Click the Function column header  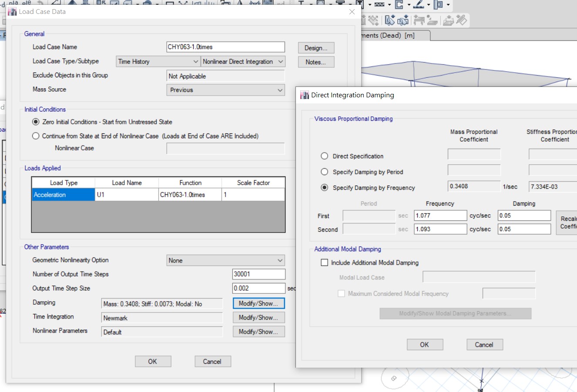click(190, 183)
